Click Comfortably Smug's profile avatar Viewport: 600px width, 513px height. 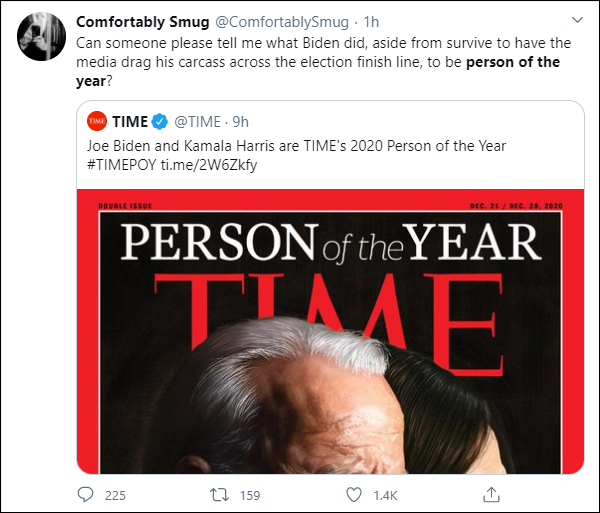click(38, 36)
